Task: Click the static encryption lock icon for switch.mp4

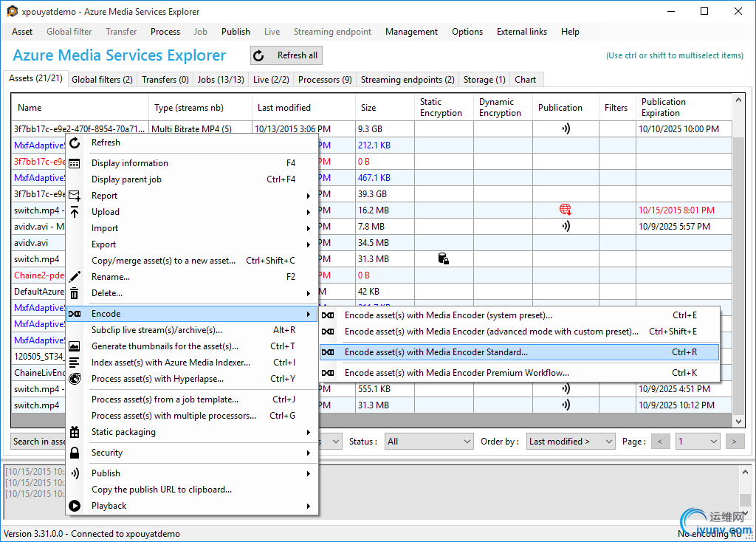Action: (444, 259)
